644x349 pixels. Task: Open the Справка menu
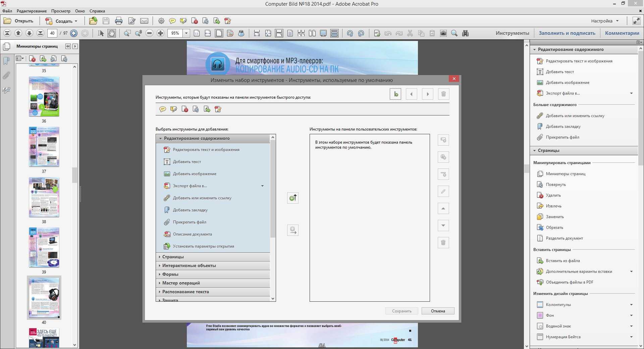[x=97, y=11]
